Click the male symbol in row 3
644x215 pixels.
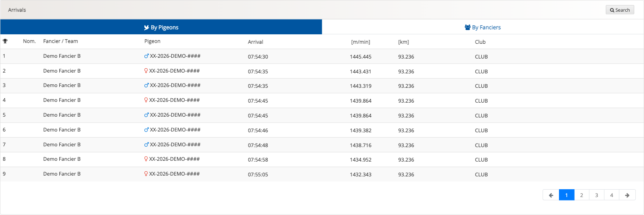pyautogui.click(x=146, y=85)
